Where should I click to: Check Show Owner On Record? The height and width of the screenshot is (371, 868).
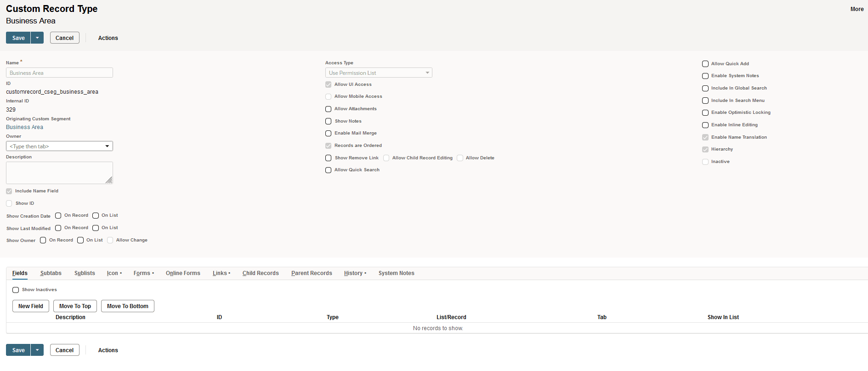coord(43,240)
